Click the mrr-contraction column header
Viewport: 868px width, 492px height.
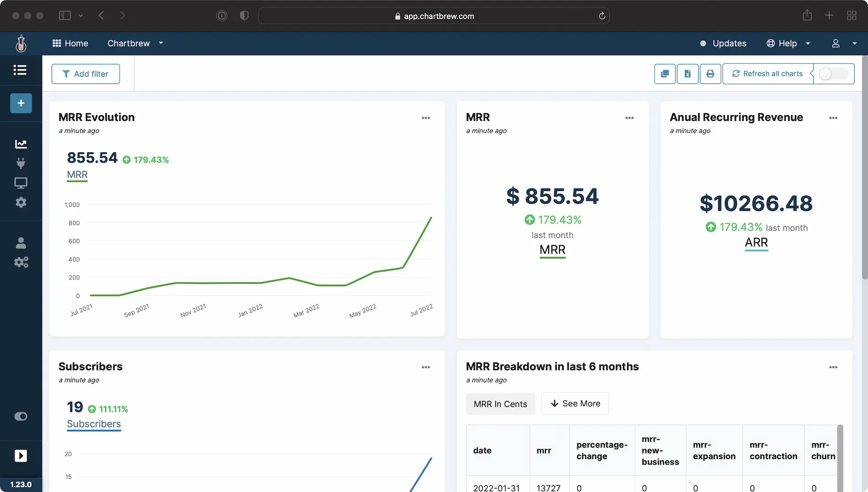coord(773,450)
